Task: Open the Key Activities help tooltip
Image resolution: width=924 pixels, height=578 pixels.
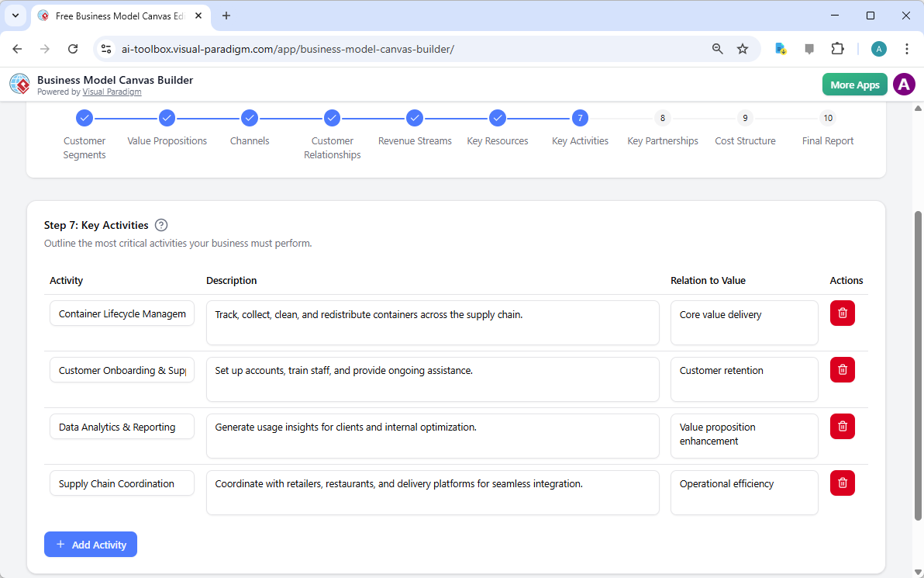Action: click(x=160, y=224)
